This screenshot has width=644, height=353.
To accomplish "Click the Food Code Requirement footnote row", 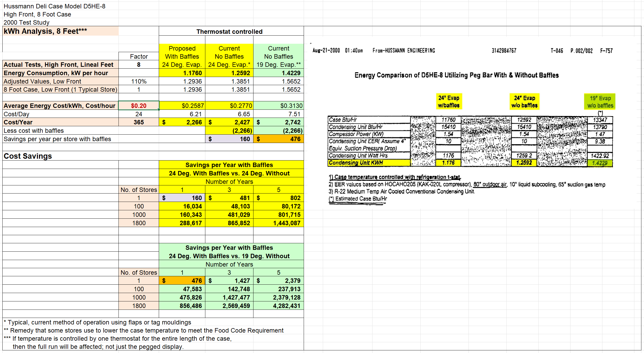I will pyautogui.click(x=144, y=330).
